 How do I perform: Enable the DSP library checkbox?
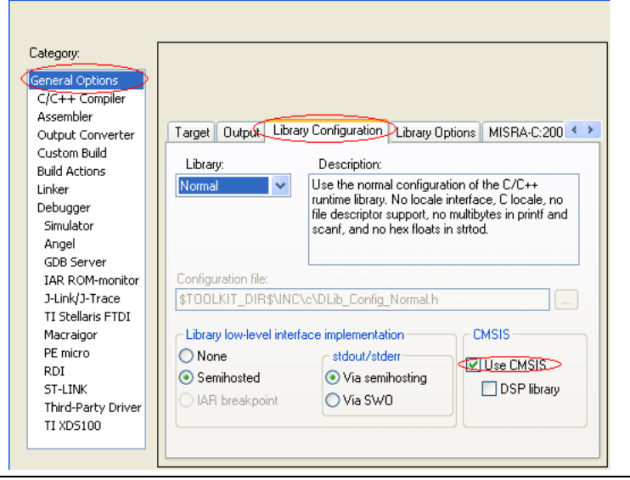pos(489,389)
